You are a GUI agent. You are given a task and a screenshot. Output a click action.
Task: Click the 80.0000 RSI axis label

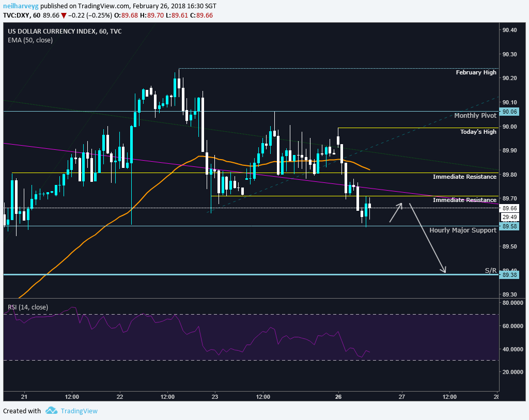click(512, 303)
